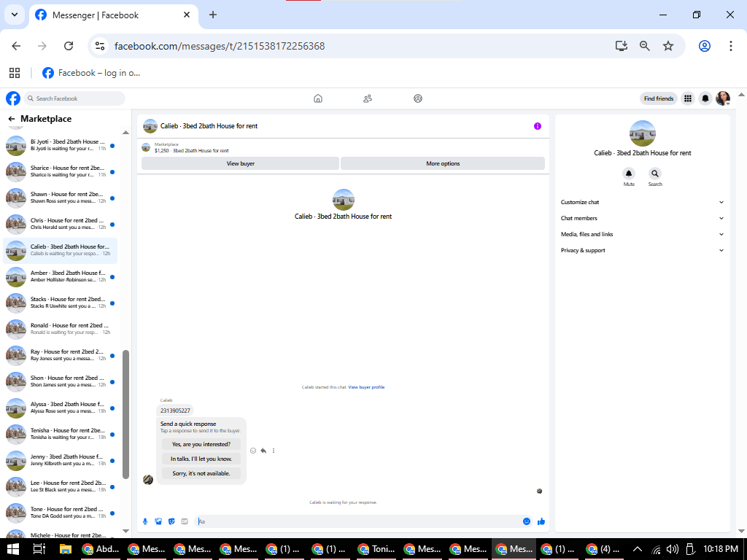Open taskbar volume control
Viewport: 747px width, 560px height.
coord(672,549)
